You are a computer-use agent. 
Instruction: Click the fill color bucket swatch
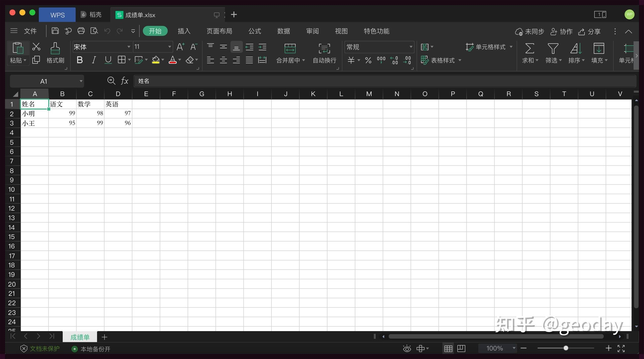point(156,60)
